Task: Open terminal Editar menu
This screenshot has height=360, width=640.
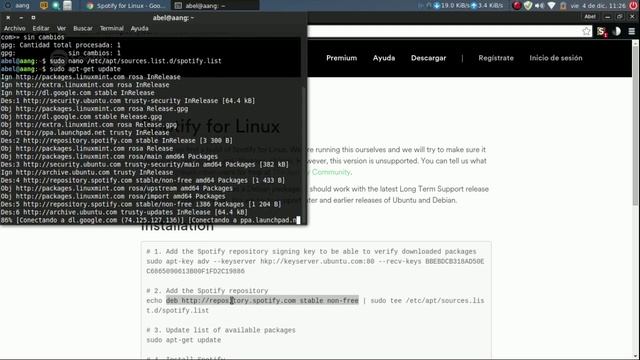Action: [41, 28]
